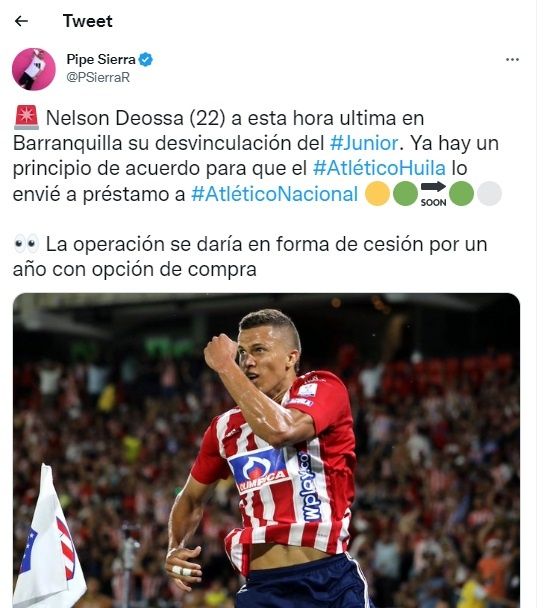Open the attached photo of the player
The height and width of the screenshot is (608, 544).
tap(266, 450)
